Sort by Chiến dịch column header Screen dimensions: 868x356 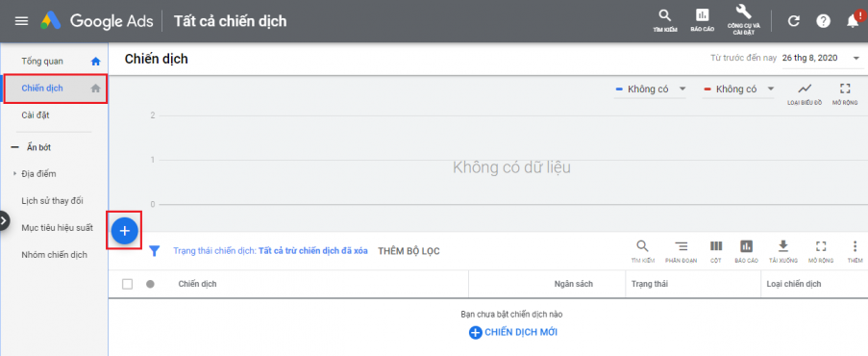(197, 284)
